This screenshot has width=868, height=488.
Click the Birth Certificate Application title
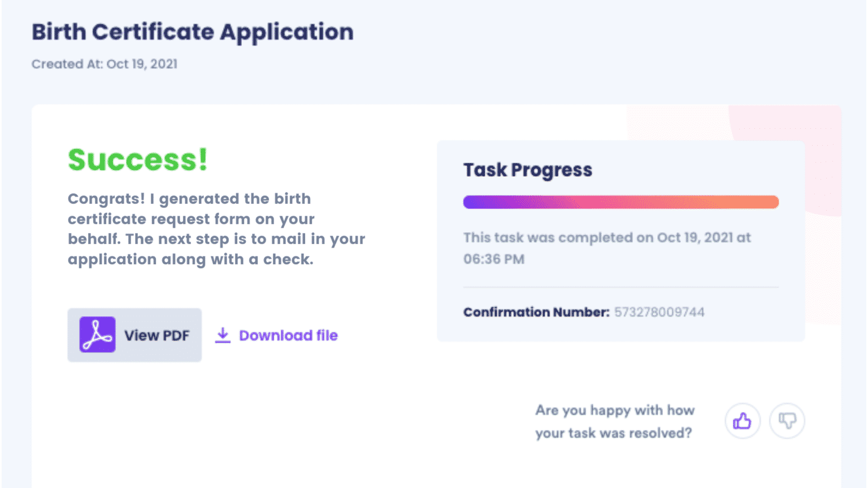click(x=192, y=32)
